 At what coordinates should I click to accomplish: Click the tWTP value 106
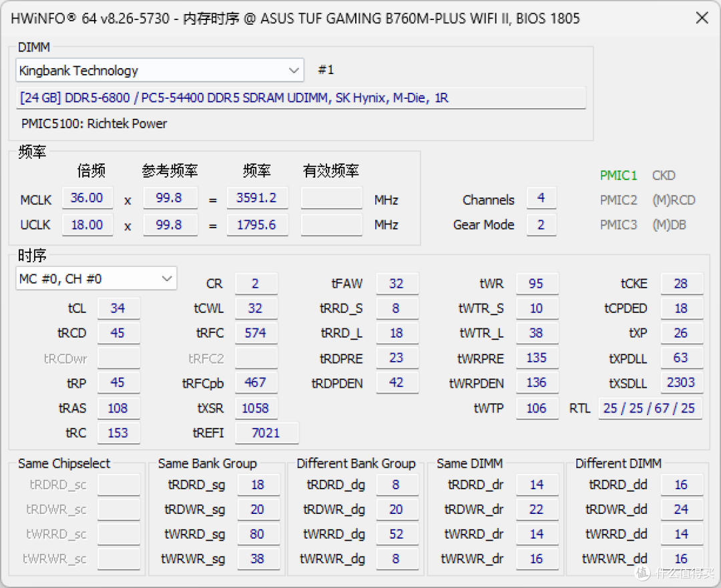[x=537, y=408]
